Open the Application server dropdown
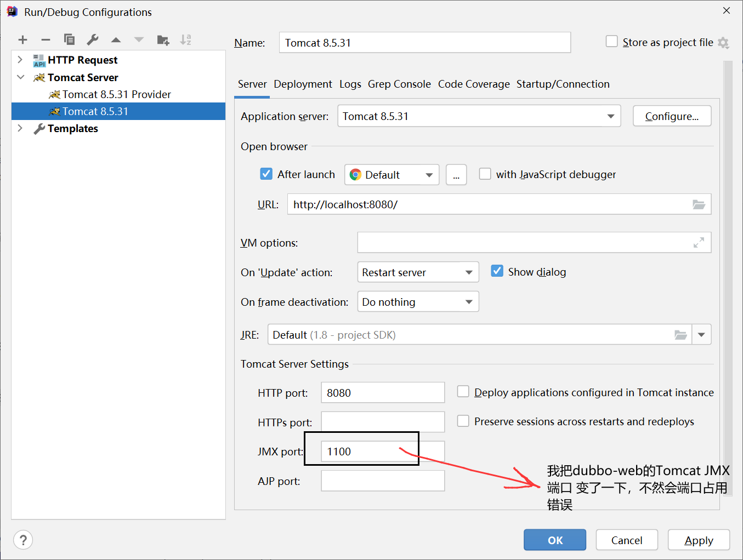743x560 pixels. pos(479,116)
